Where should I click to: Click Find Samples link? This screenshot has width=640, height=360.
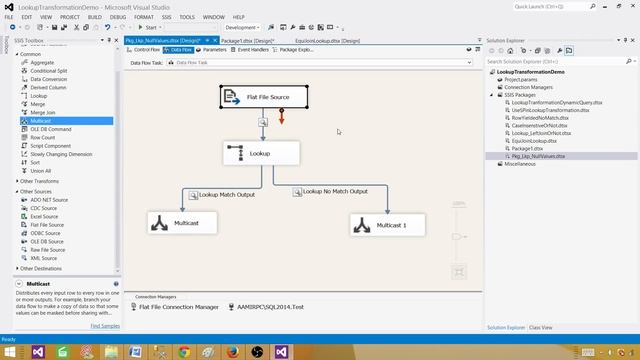pos(105,326)
